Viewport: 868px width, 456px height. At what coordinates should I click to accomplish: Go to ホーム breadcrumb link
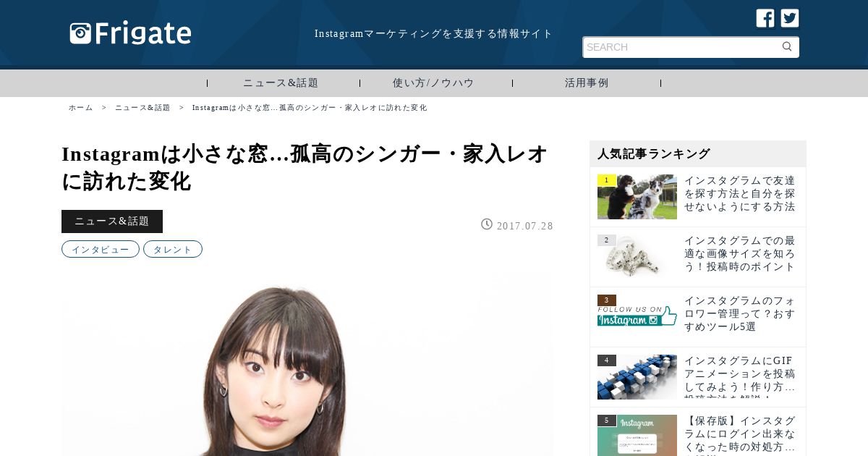pos(81,108)
